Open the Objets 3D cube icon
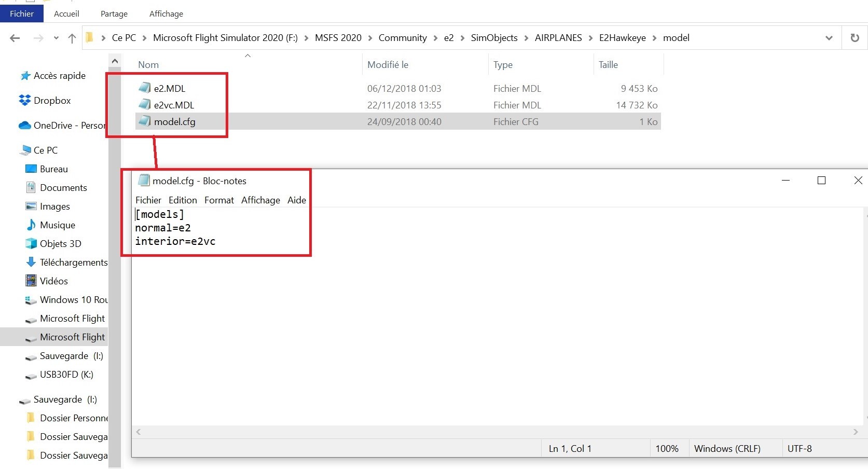Image resolution: width=868 pixels, height=469 pixels. [31, 243]
